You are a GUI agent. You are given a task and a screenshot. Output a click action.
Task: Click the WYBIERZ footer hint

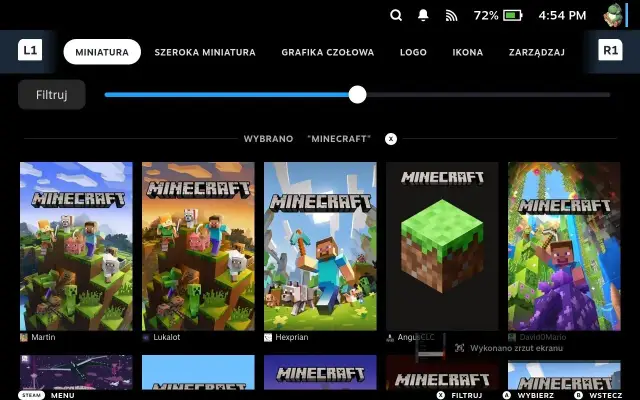pos(536,395)
